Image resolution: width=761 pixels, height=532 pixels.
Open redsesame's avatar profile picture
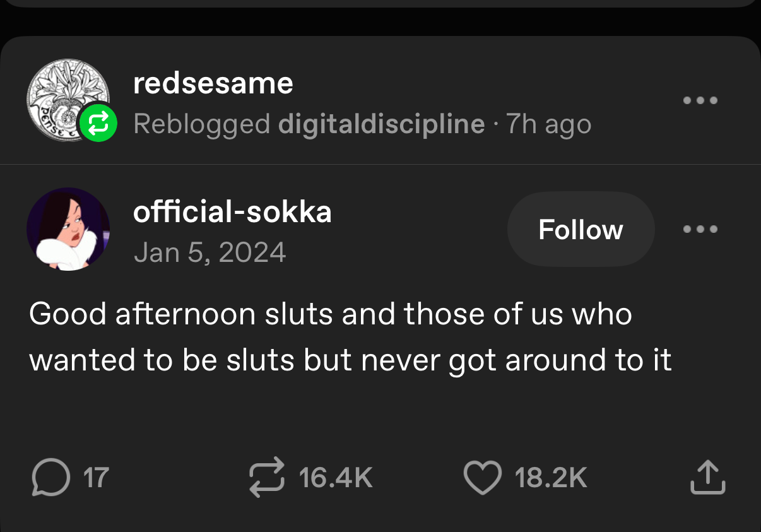pos(63,100)
